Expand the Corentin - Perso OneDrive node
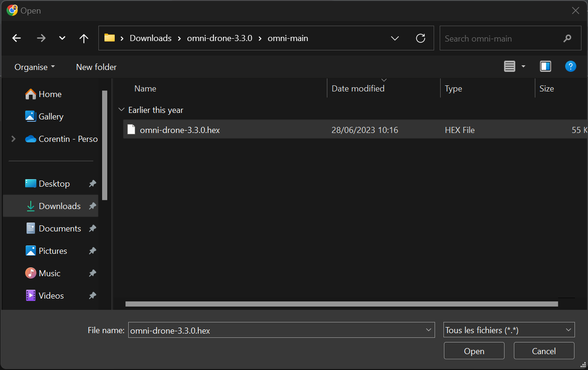 (x=13, y=139)
